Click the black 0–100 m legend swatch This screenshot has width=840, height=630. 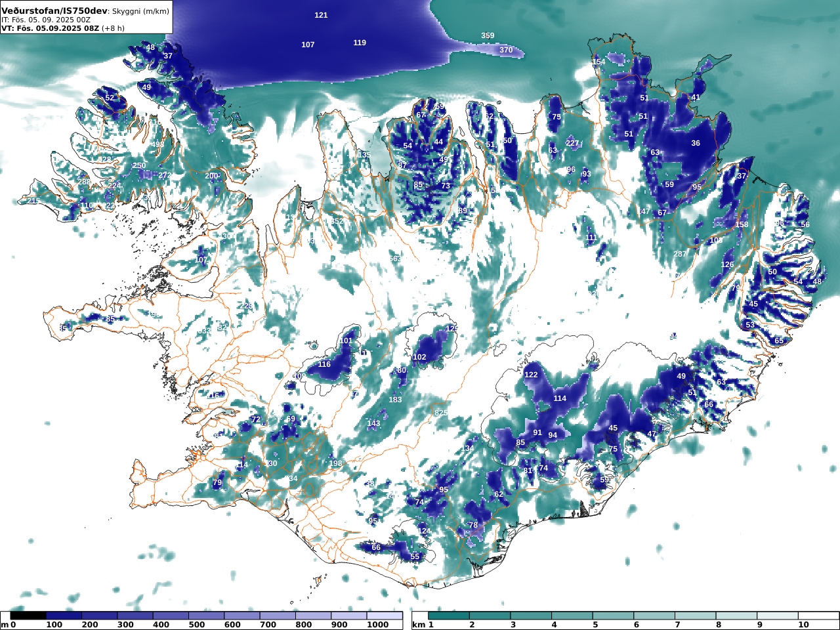click(x=28, y=616)
